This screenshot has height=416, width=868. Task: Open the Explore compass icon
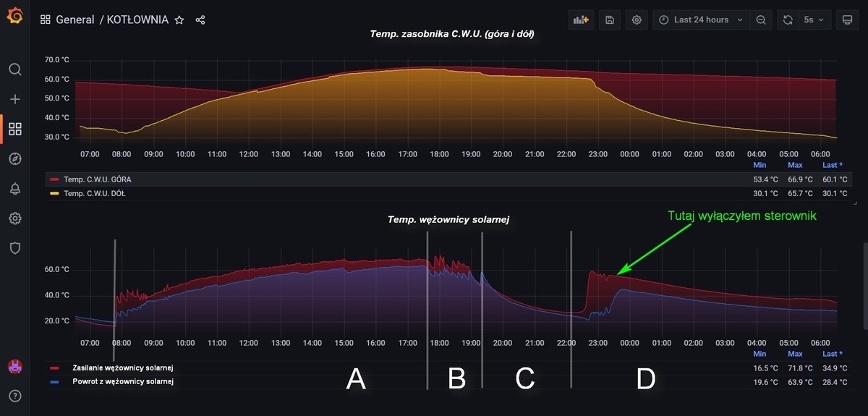15,158
